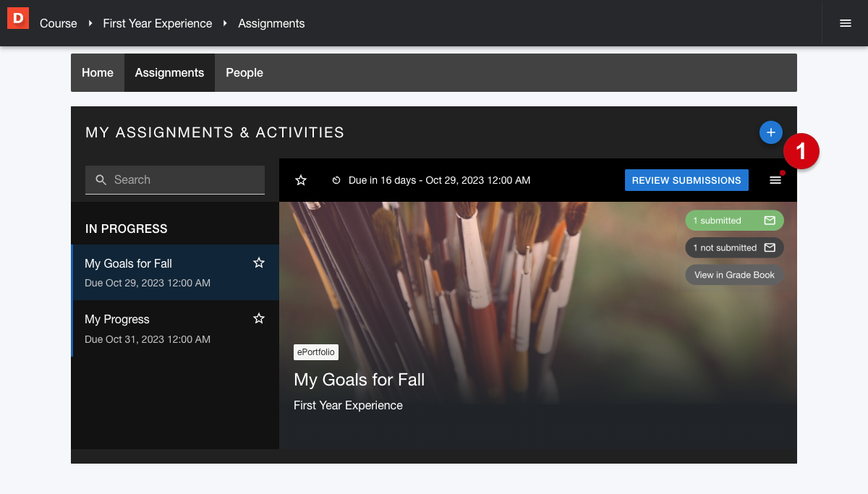Click mail icon on 1 not submitted badge
868x494 pixels.
coord(770,247)
